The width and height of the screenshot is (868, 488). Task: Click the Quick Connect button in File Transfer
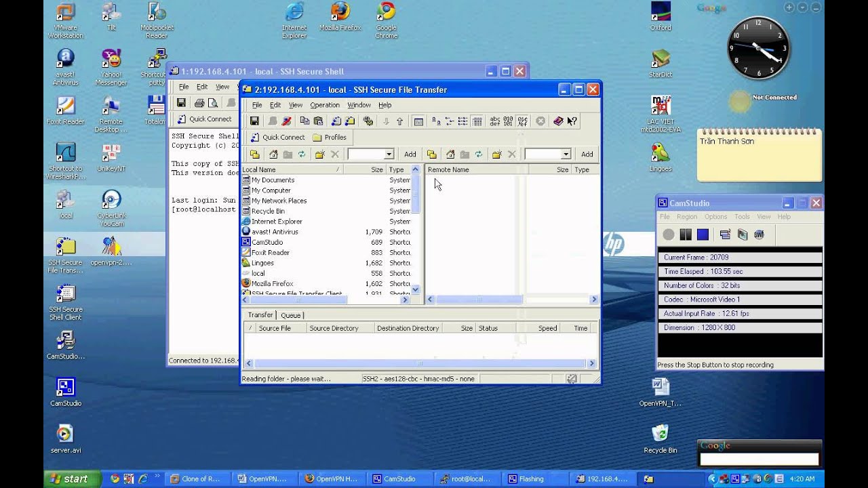click(277, 137)
